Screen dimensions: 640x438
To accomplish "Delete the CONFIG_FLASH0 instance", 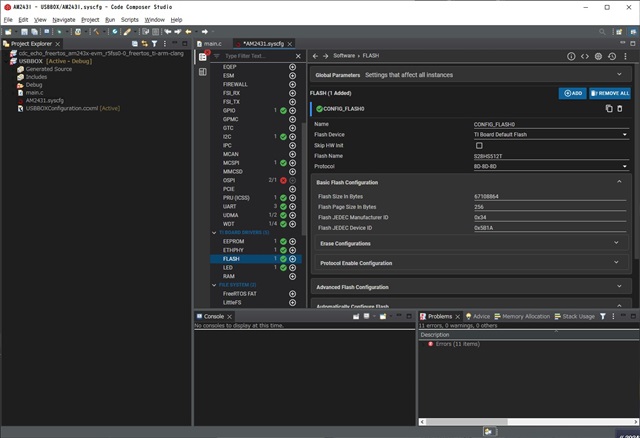I will point(620,109).
